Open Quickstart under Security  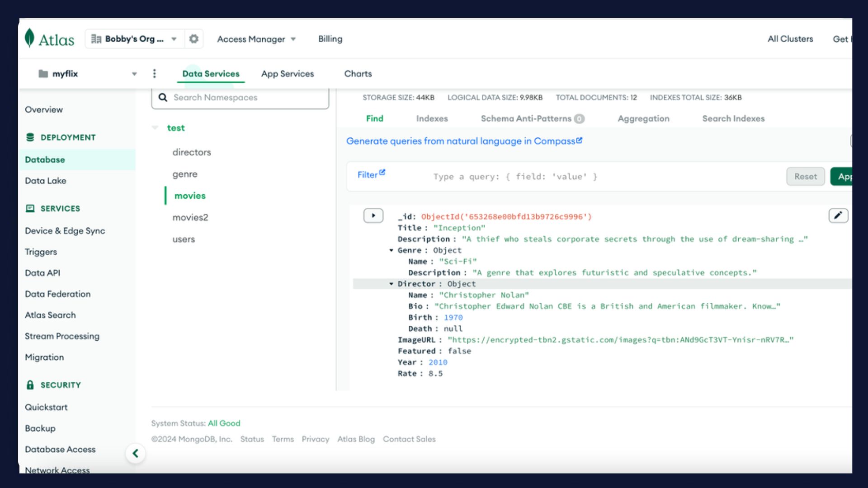tap(46, 407)
